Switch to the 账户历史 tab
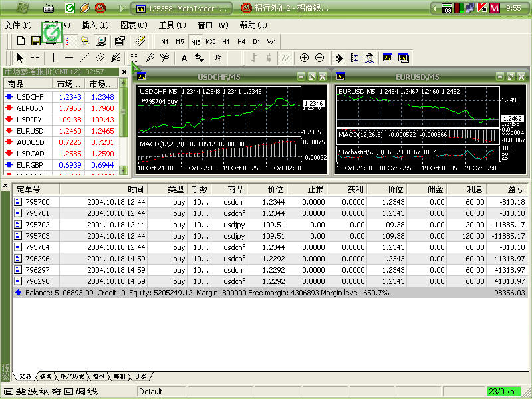 (x=71, y=376)
